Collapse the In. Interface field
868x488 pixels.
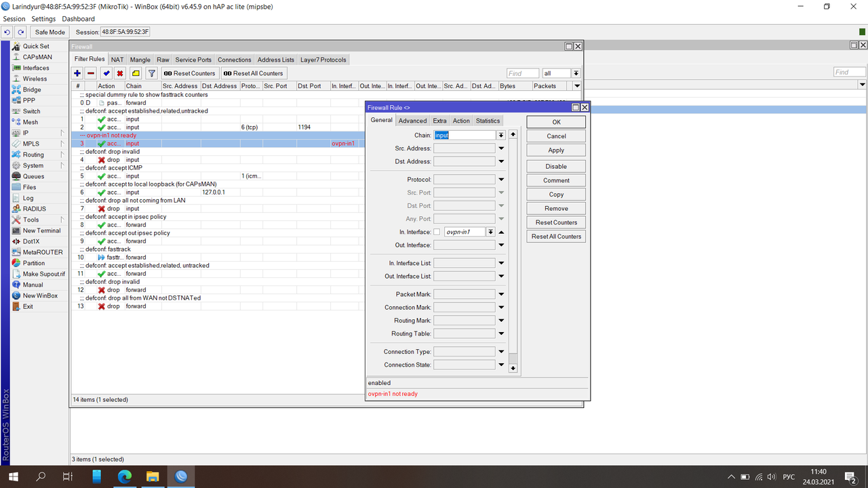click(x=501, y=232)
